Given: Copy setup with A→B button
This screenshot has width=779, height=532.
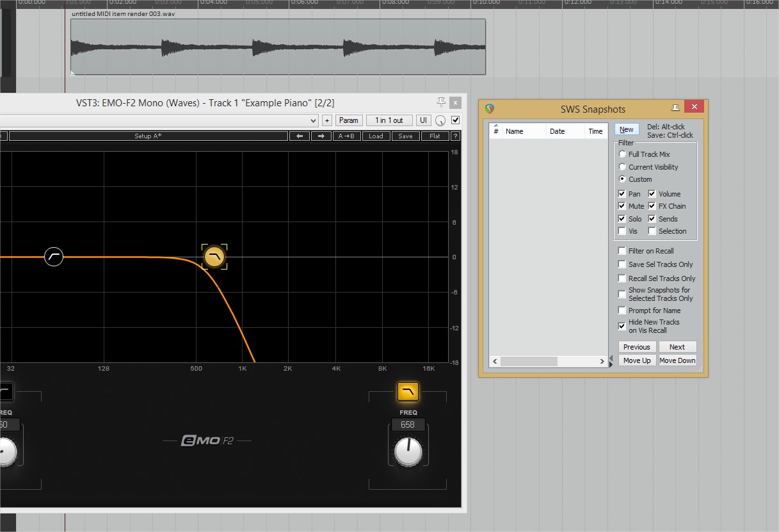Looking at the screenshot, I should 348,136.
